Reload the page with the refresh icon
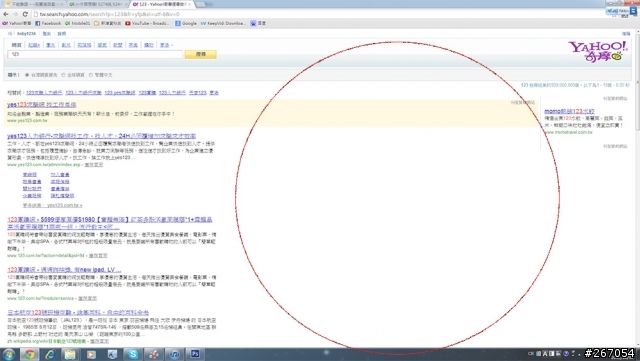Image resolution: width=640 pixels, height=361 pixels. [x=25, y=14]
